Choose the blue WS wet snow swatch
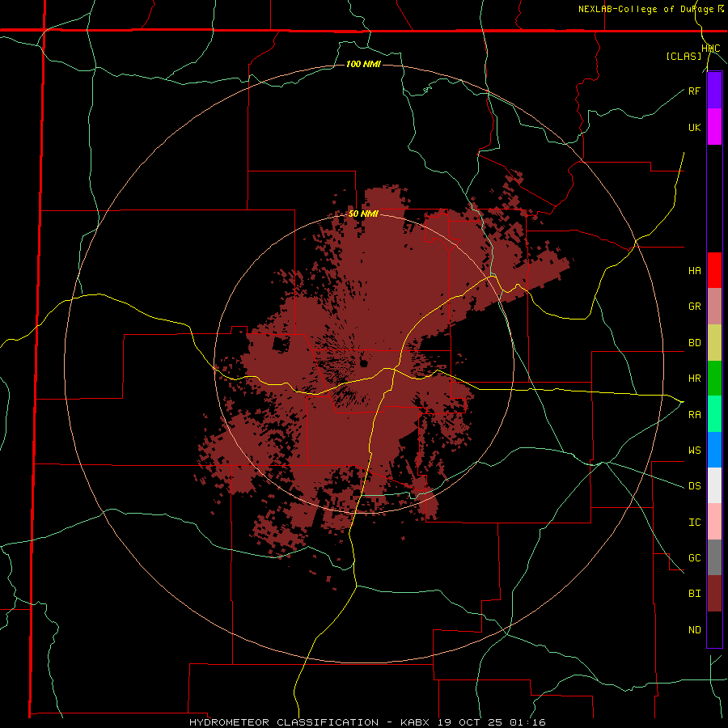Screen dimensions: 728x728 click(714, 450)
